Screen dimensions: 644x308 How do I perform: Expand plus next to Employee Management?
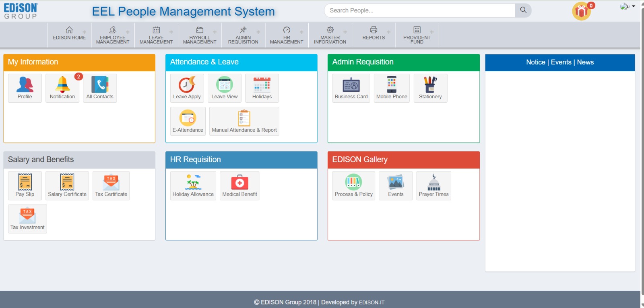(128, 32)
